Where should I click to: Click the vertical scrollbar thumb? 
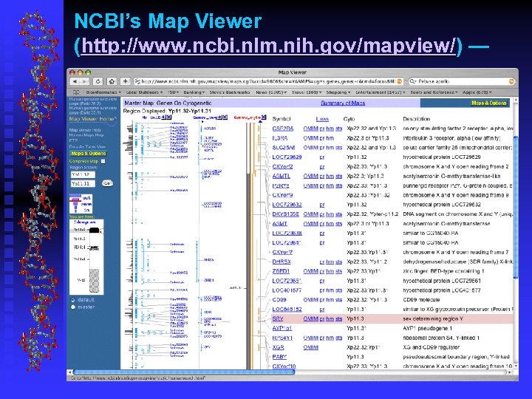click(x=516, y=208)
